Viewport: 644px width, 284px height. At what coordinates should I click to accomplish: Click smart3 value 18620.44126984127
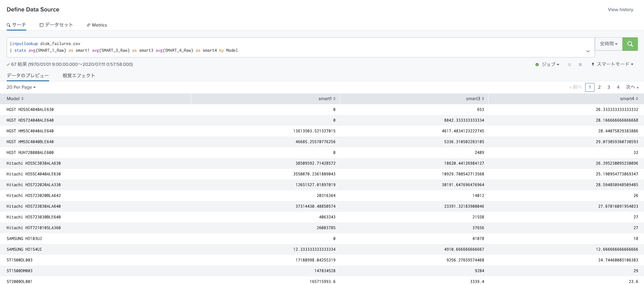pyautogui.click(x=464, y=163)
